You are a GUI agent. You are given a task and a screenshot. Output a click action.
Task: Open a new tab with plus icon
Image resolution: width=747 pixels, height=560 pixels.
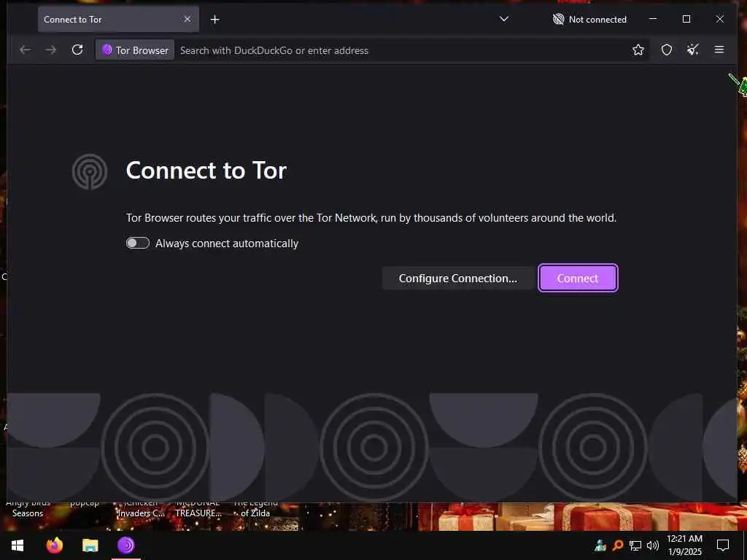point(215,20)
